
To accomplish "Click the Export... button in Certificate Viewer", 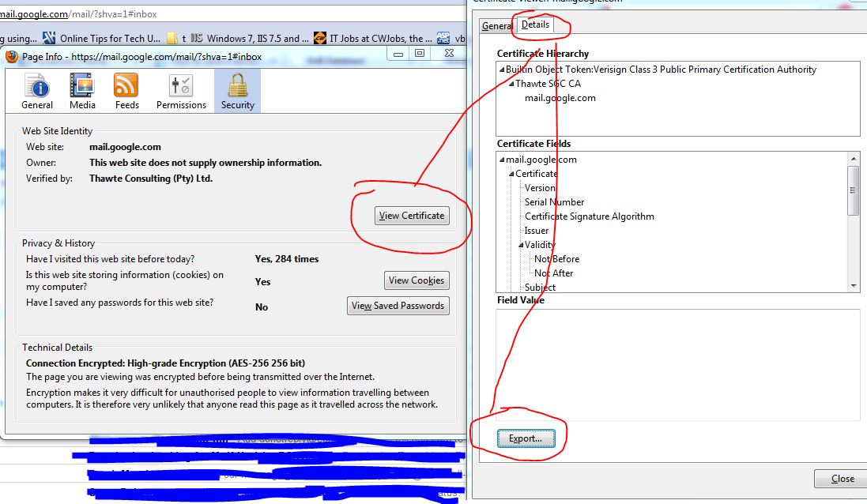I will tap(526, 438).
